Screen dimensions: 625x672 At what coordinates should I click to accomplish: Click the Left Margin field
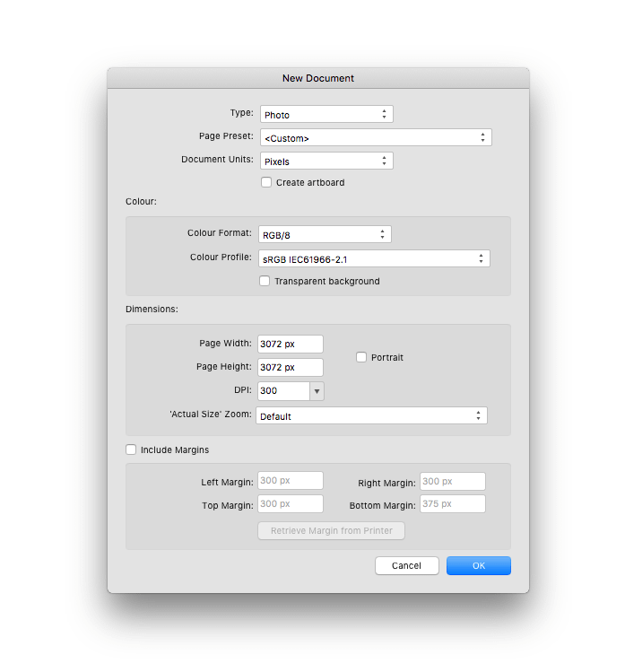(291, 480)
